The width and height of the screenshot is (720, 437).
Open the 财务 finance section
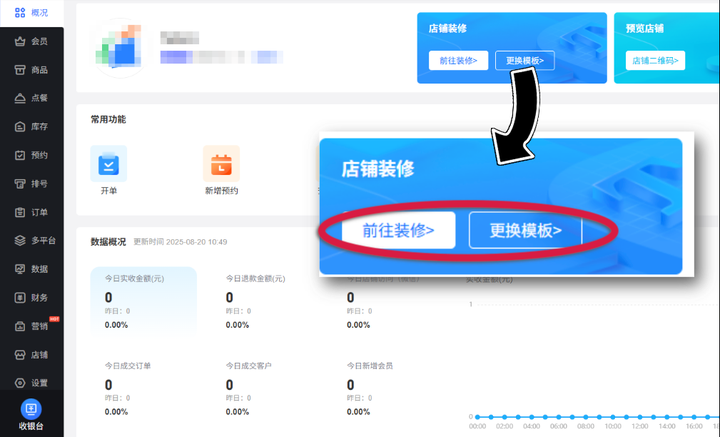[x=31, y=297]
